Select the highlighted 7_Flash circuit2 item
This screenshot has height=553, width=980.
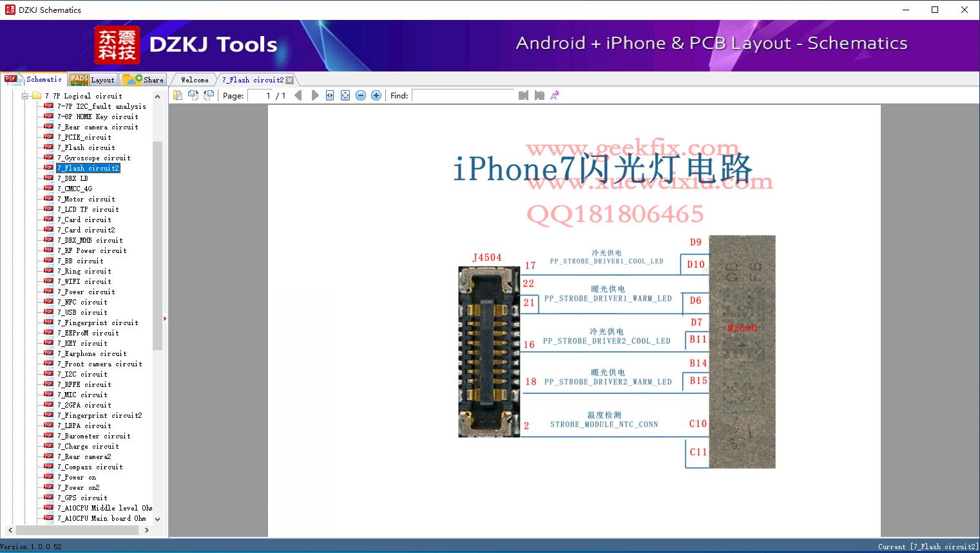[x=88, y=168]
